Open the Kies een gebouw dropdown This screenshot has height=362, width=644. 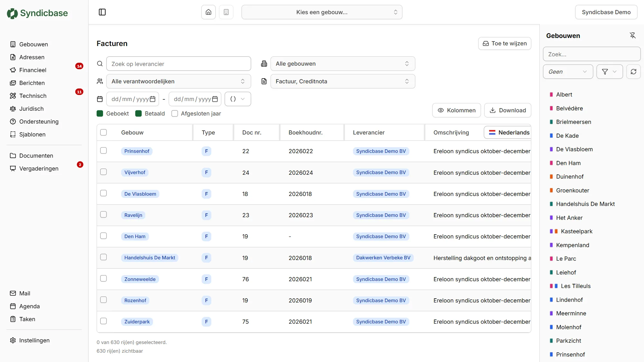coord(322,12)
